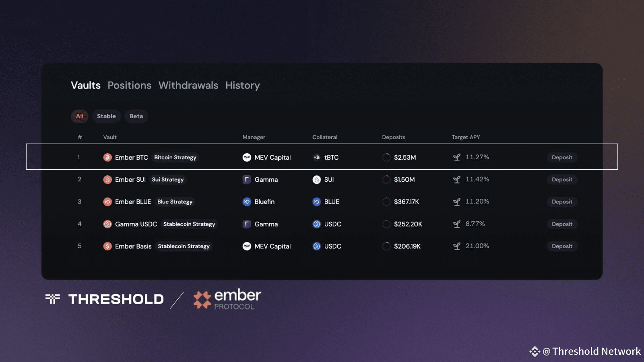Click the Ember SUI vault icon

107,179
